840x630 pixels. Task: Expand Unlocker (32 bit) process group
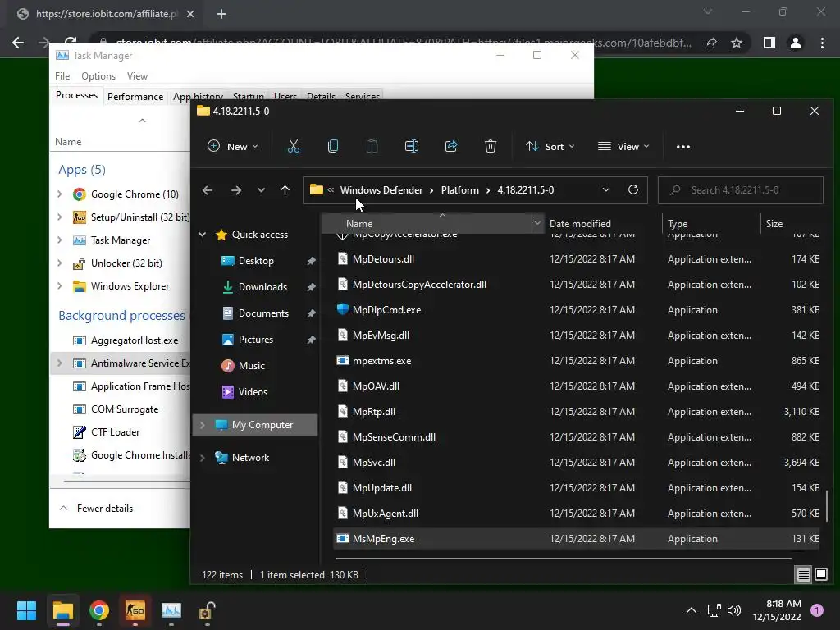tap(59, 263)
